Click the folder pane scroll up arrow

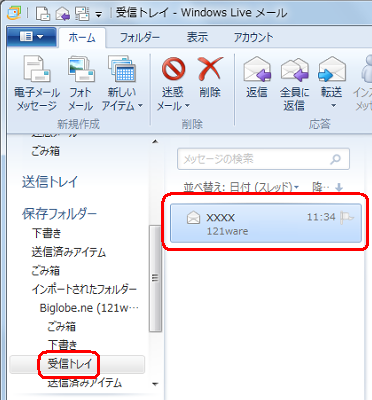pos(155,142)
